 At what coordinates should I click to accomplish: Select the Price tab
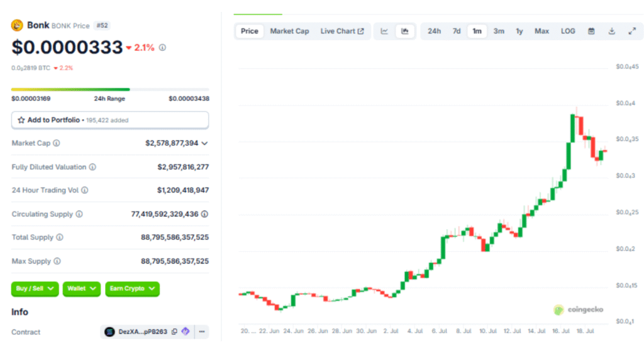point(250,31)
